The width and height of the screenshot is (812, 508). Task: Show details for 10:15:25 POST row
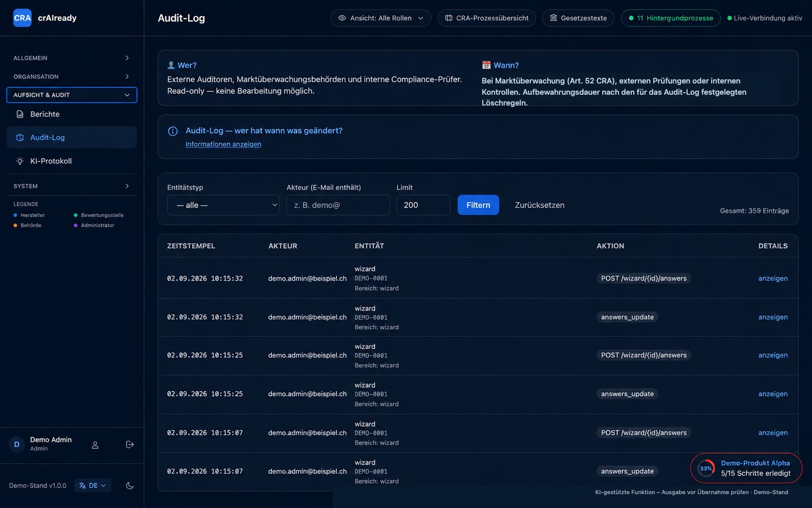pyautogui.click(x=773, y=355)
